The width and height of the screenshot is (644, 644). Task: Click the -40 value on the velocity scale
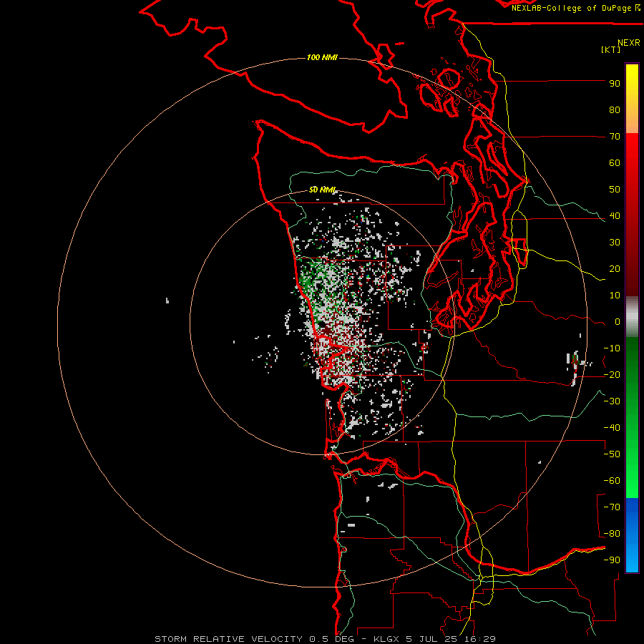[x=612, y=428]
